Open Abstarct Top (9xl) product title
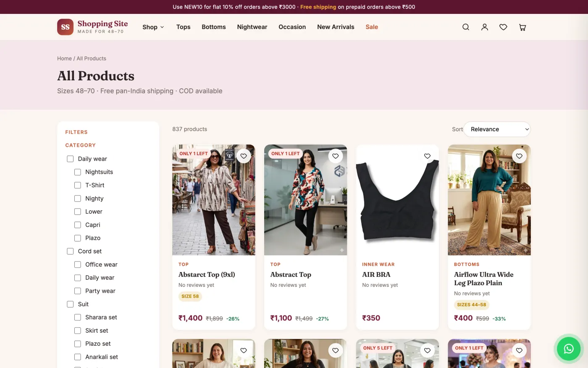Viewport: 588px width, 368px height. pos(207,275)
